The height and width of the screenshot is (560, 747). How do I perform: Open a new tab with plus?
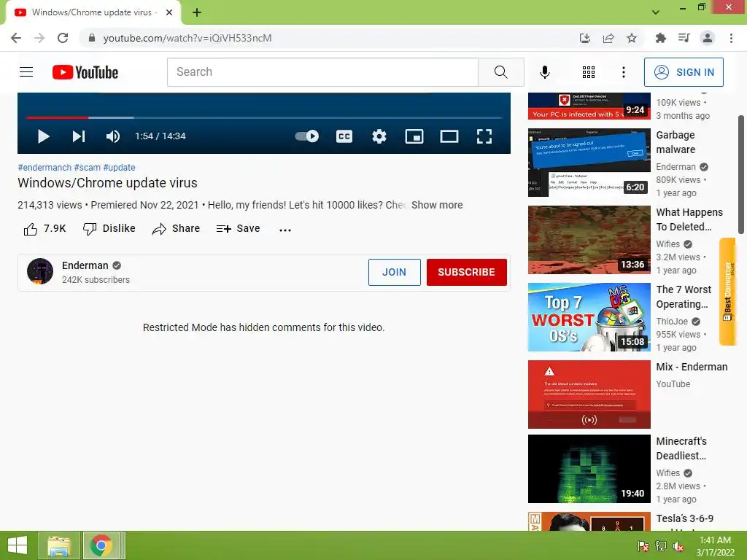coord(197,12)
